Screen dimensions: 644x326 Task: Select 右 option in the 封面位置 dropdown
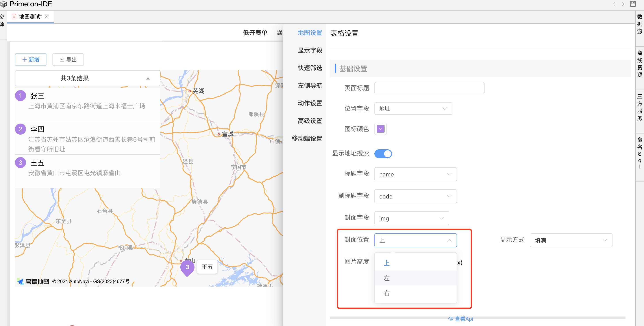tap(387, 293)
